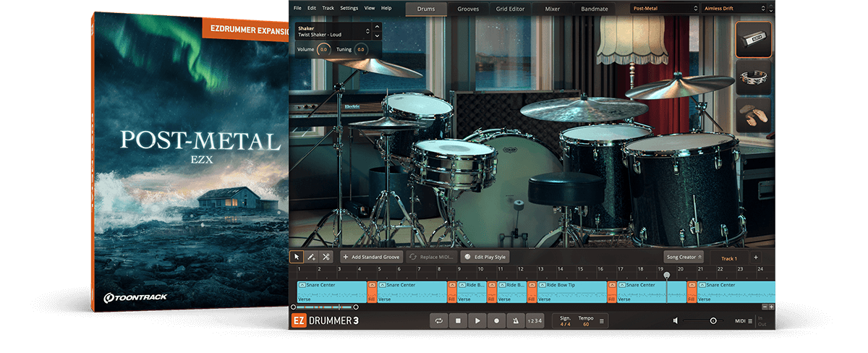The image size is (868, 353).
Task: Select the Ride Bow Tip verse block
Action: pos(571,292)
